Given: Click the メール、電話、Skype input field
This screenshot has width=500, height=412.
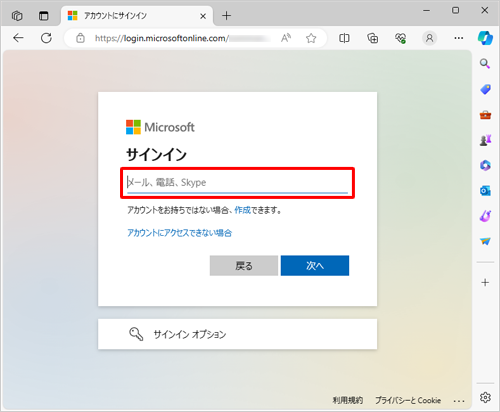Looking at the screenshot, I should coord(237,183).
